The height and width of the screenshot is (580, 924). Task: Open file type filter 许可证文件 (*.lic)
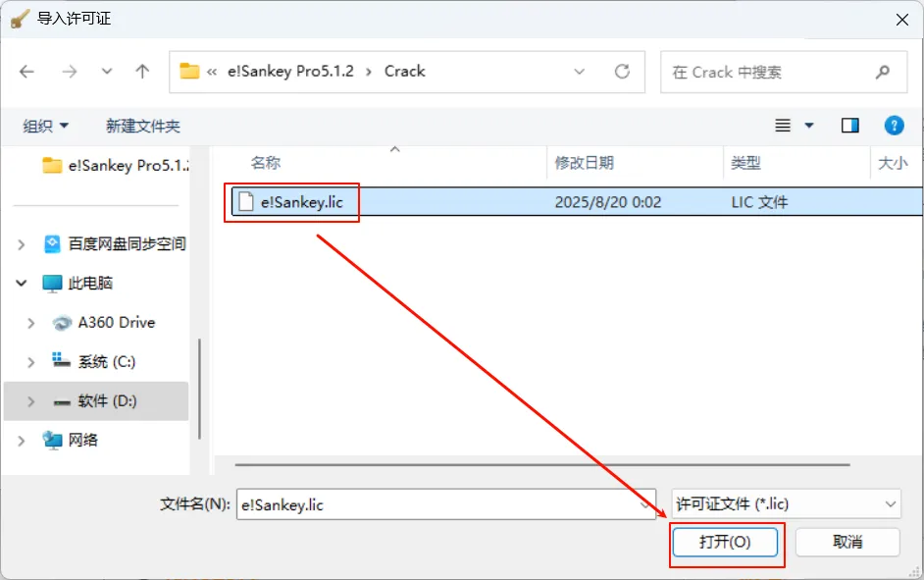pyautogui.click(x=786, y=504)
